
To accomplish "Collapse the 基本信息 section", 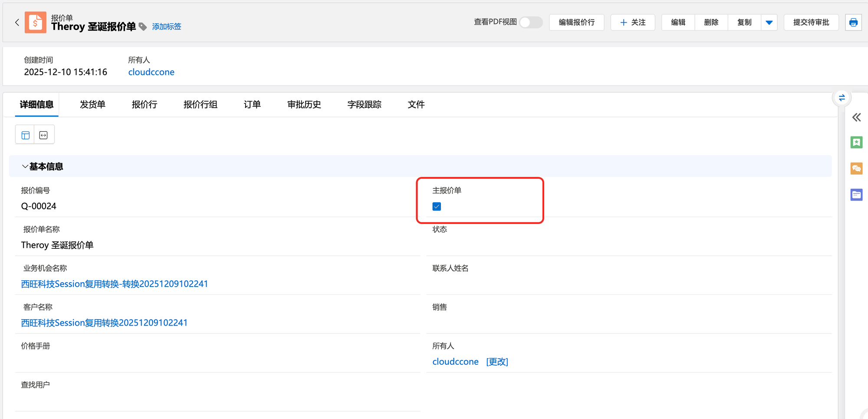I will pyautogui.click(x=25, y=167).
